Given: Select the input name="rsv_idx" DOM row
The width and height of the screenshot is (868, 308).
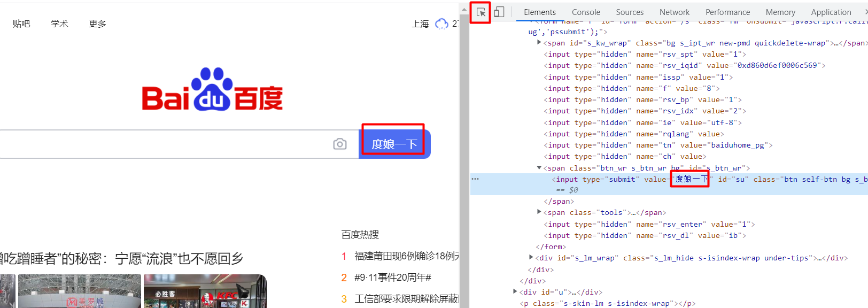Looking at the screenshot, I should (645, 111).
